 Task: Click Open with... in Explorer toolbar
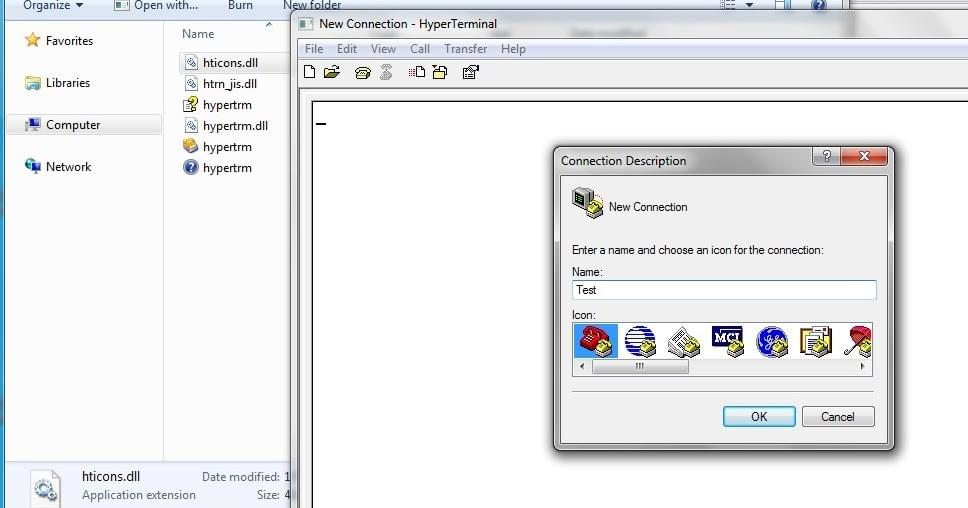tap(156, 6)
